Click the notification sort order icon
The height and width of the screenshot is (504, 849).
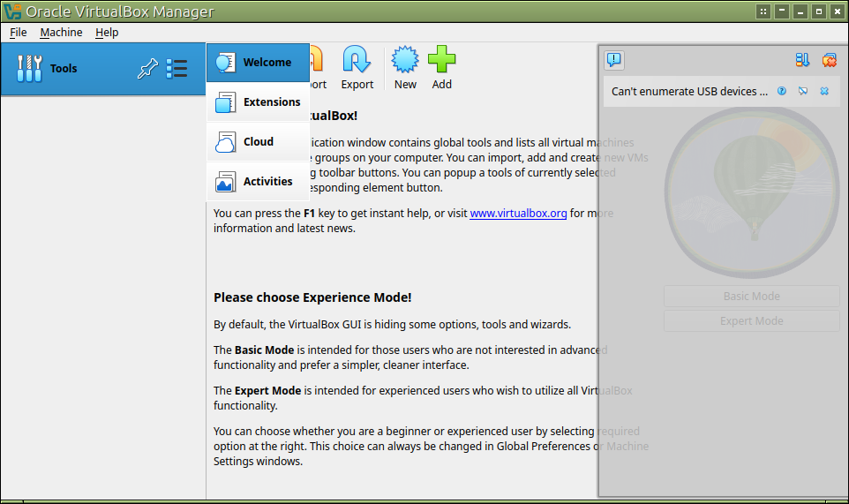tap(802, 60)
